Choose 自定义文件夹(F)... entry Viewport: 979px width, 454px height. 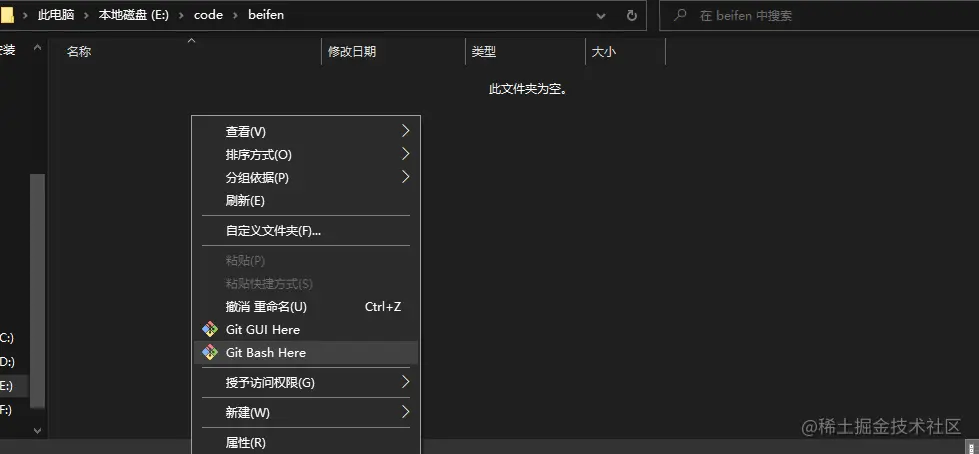point(306,231)
